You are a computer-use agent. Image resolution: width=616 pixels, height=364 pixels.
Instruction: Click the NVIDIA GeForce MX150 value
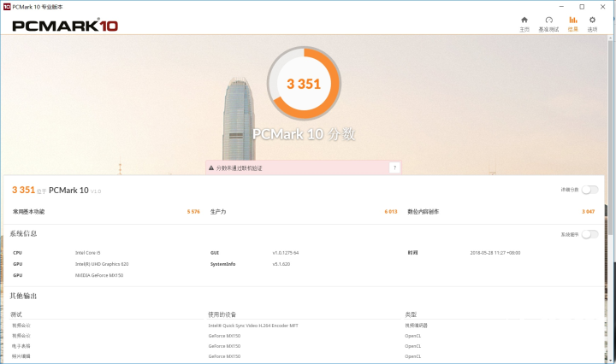coord(99,275)
